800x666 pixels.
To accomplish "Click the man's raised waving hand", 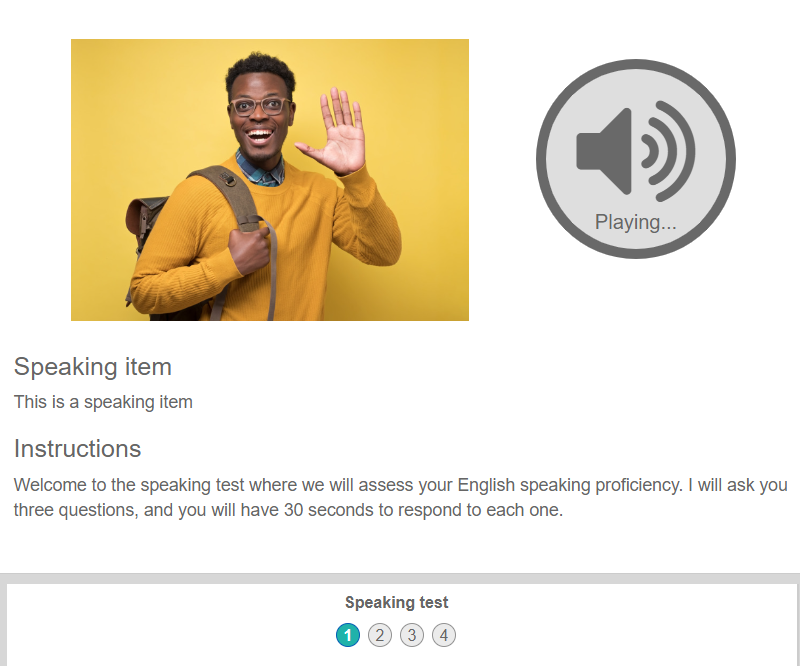I will (x=334, y=132).
